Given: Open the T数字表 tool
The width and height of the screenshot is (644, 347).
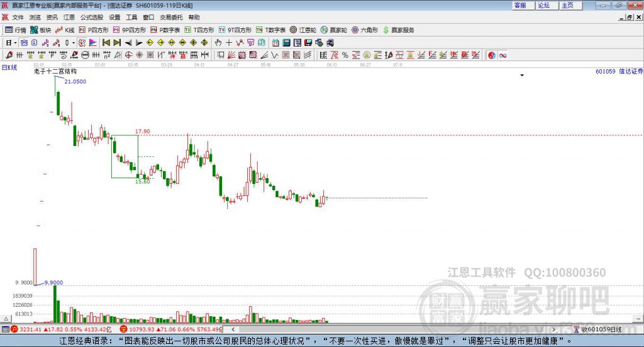Looking at the screenshot, I should [x=270, y=30].
